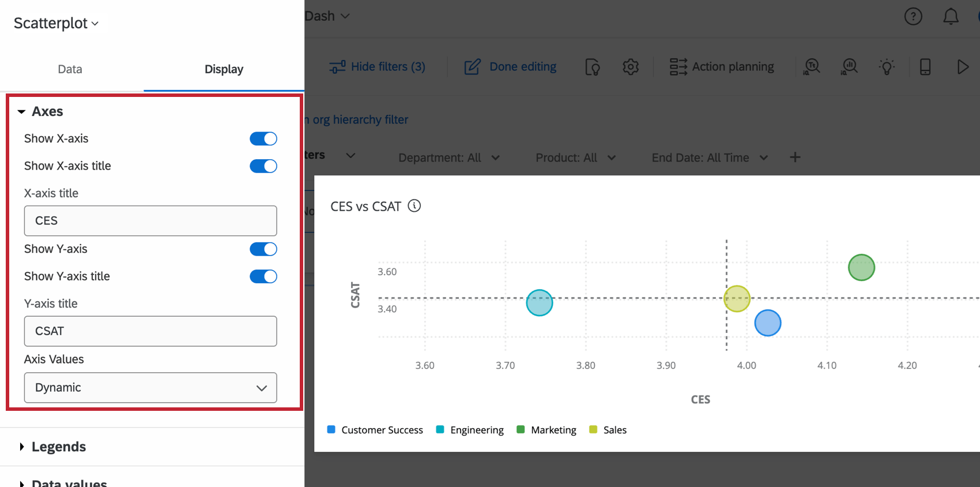The image size is (980, 487).
Task: Click the 3.60 y-axis tick value
Action: [387, 272]
